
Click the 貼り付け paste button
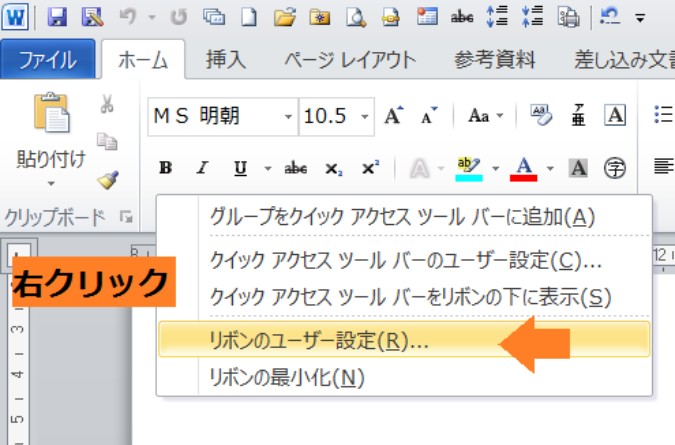tap(50, 140)
